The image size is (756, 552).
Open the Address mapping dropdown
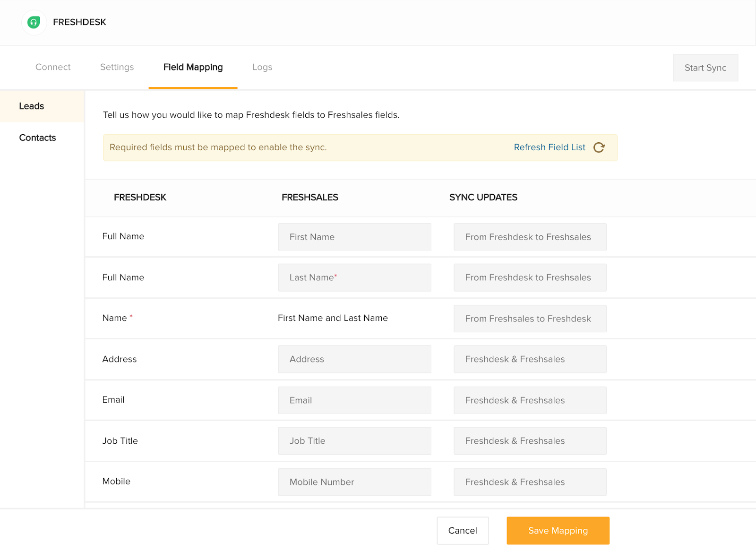tap(354, 359)
